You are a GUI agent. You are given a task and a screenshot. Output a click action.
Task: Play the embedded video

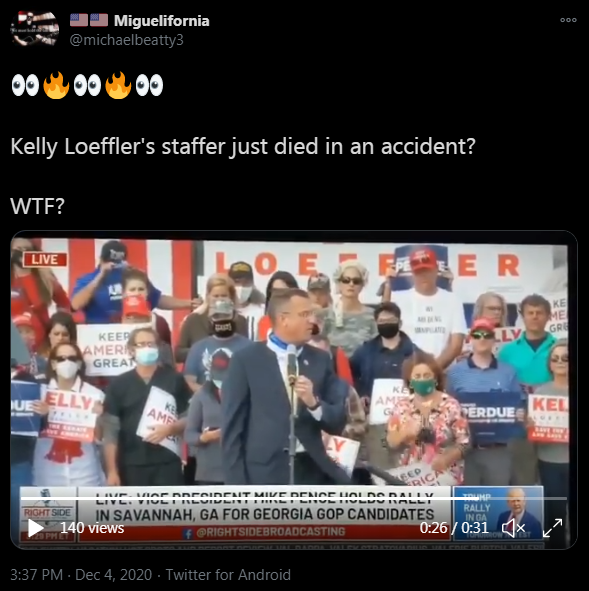tap(35, 528)
